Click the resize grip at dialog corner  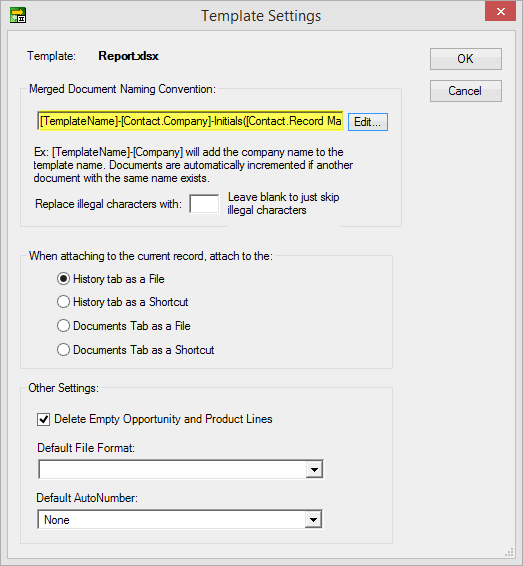(509, 552)
